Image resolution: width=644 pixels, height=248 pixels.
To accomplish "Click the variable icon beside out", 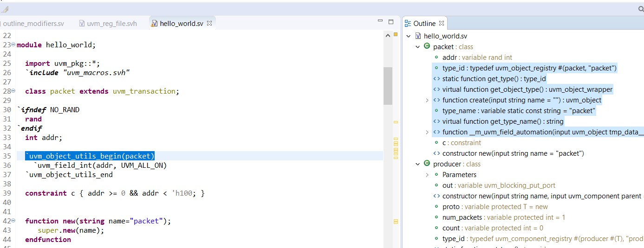I will [x=436, y=185].
